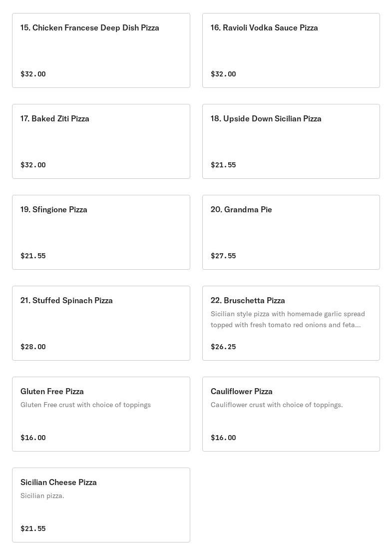The image size is (392, 549).
Task: Select the Sfingione Pizza item
Action: [x=101, y=232]
